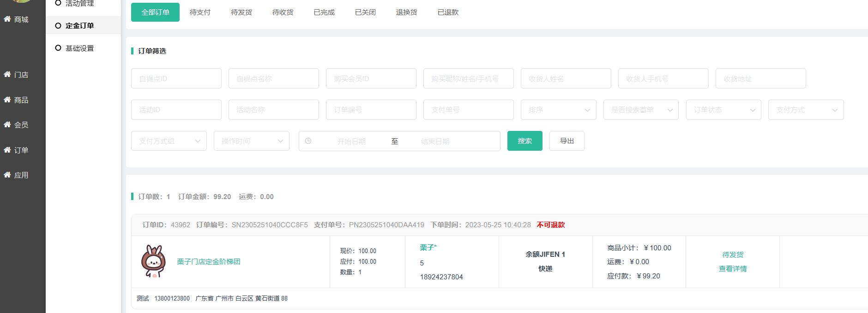Click the home icon beside 门店
The width and height of the screenshot is (868, 313).
[x=7, y=74]
